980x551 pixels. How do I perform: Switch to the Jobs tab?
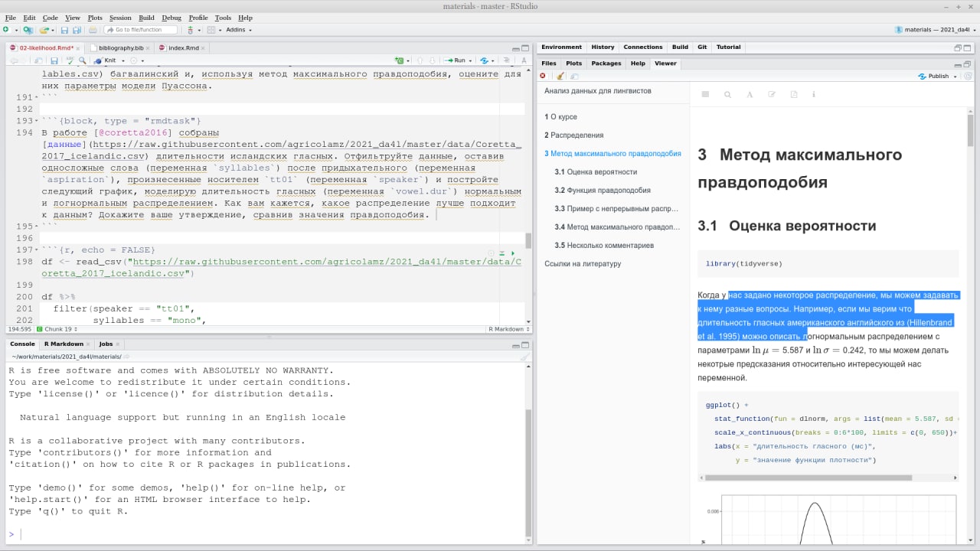pos(106,344)
